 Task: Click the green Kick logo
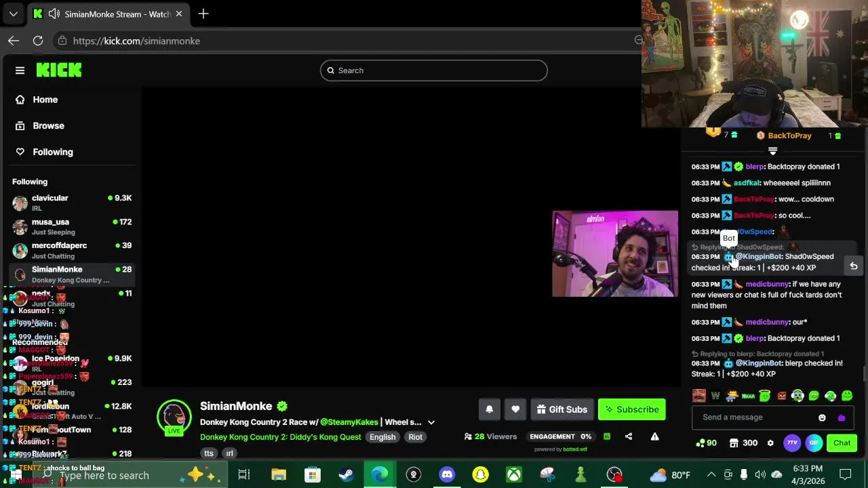tap(59, 70)
